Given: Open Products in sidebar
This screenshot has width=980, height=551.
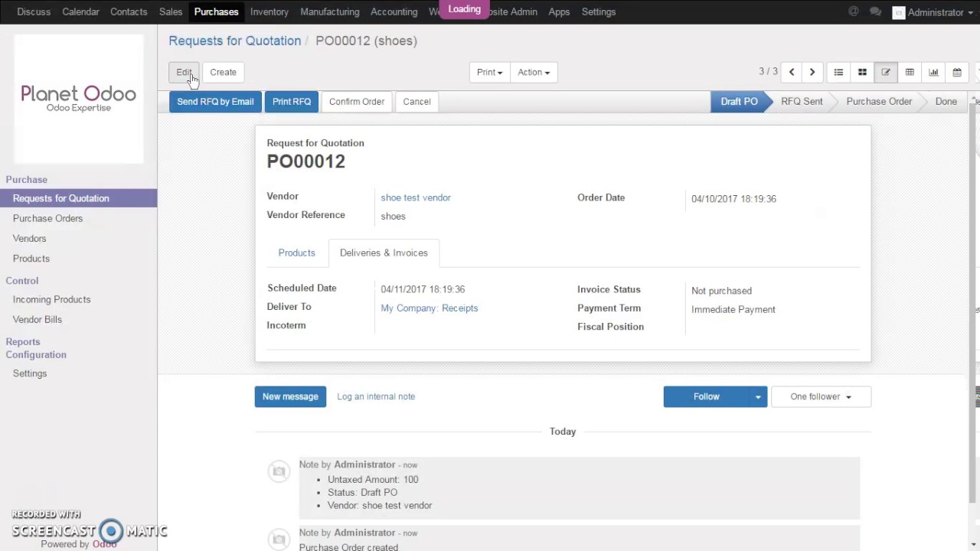Looking at the screenshot, I should (31, 258).
